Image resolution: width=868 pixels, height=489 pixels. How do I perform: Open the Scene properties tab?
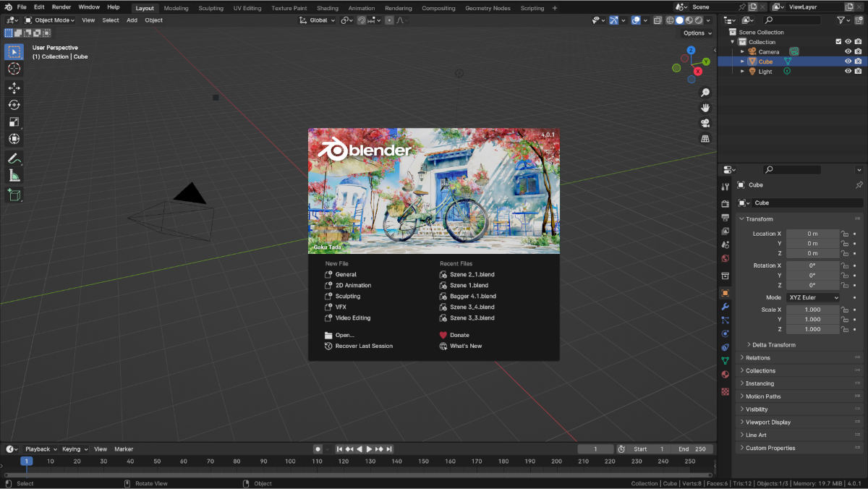pos(725,245)
